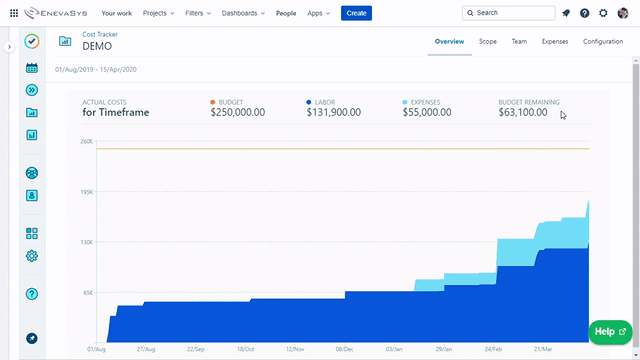Open the Cost Tracker breadcrumb link

coord(100,34)
